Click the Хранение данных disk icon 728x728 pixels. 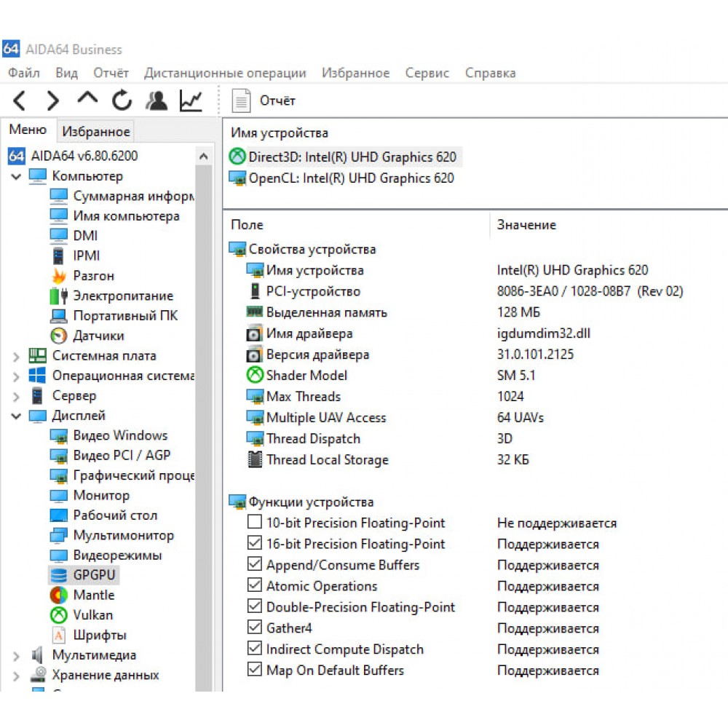point(38,675)
